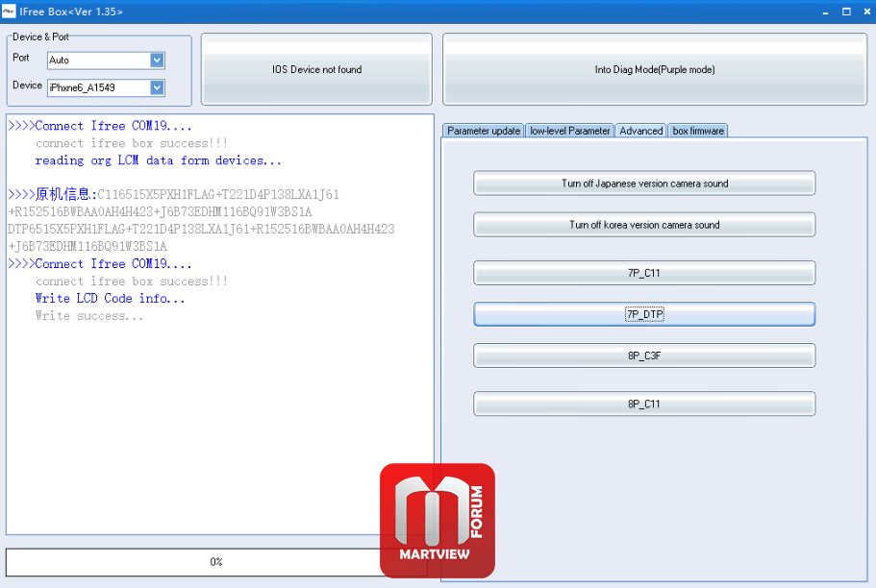This screenshot has height=588, width=876.
Task: Click Into Diag Mode(Purple mode) button
Action: (x=655, y=69)
